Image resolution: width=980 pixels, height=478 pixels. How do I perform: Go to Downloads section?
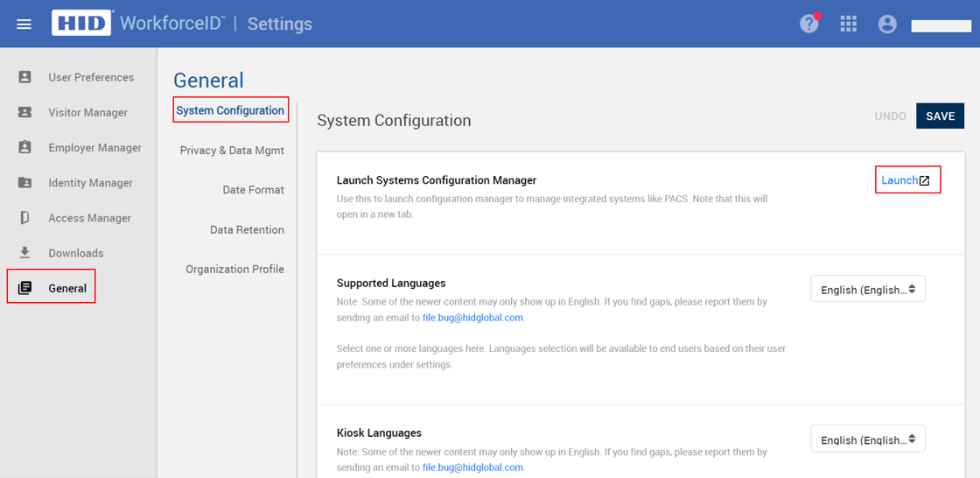[78, 253]
